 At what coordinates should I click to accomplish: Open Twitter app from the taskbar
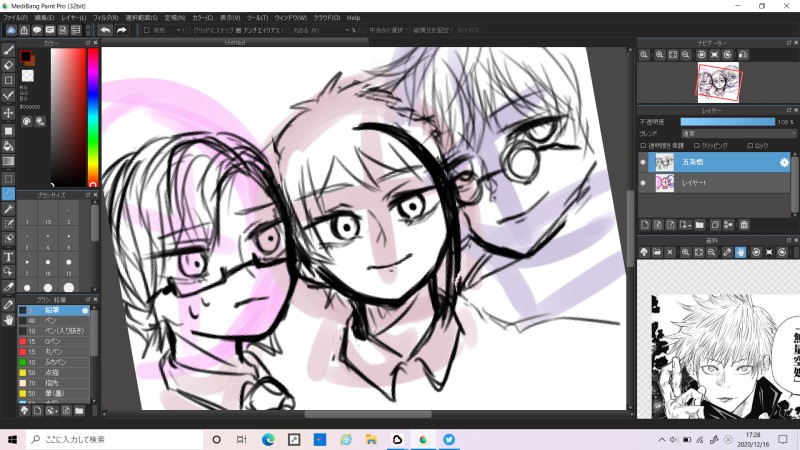click(x=449, y=439)
